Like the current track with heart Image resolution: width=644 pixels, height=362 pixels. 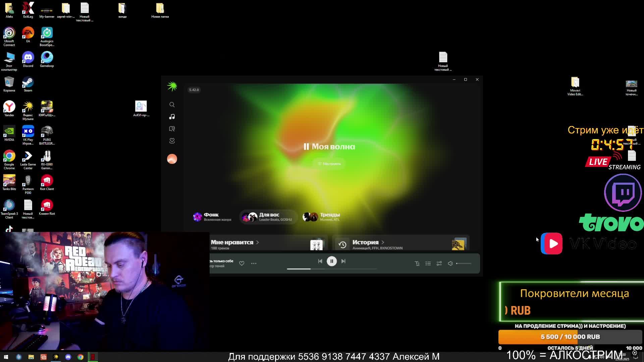tap(241, 263)
